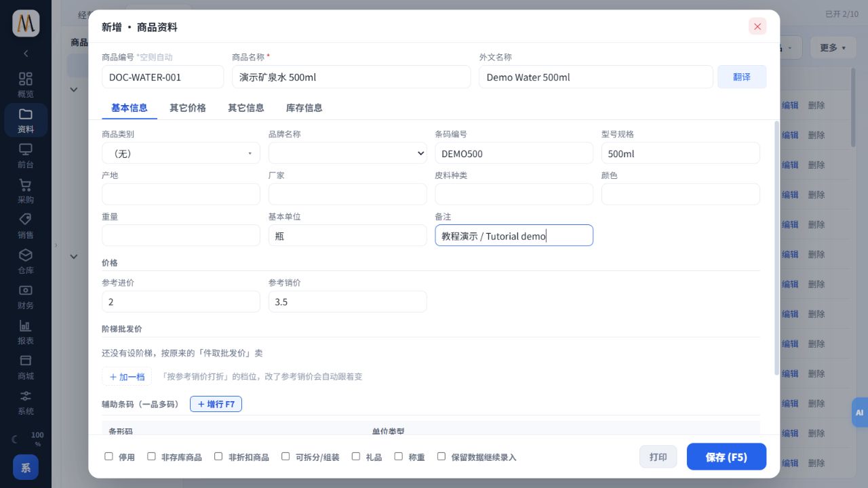Image resolution: width=868 pixels, height=488 pixels.
Task: Enable the 非存库商品 checkbox
Action: pos(151,457)
